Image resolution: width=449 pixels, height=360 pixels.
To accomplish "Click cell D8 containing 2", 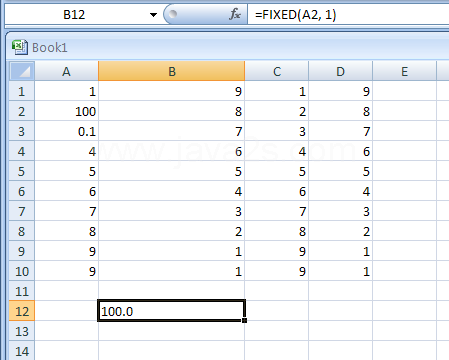I will (340, 231).
